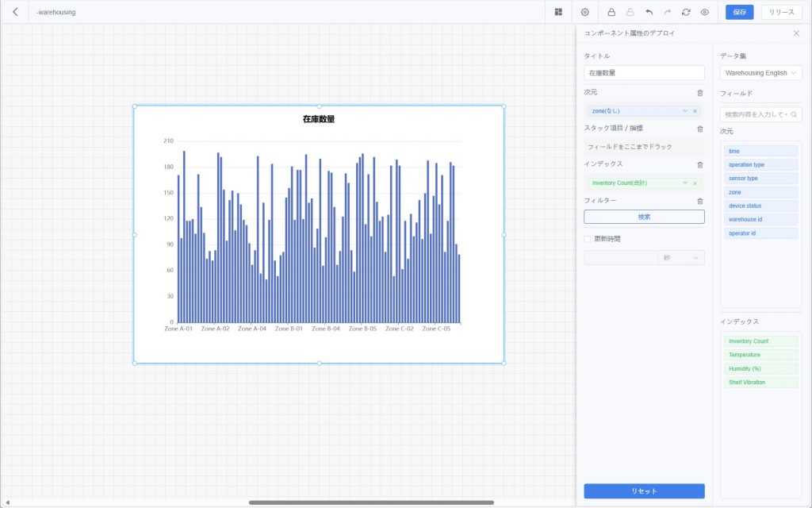Enable the 更新時間 checkbox

[588, 239]
